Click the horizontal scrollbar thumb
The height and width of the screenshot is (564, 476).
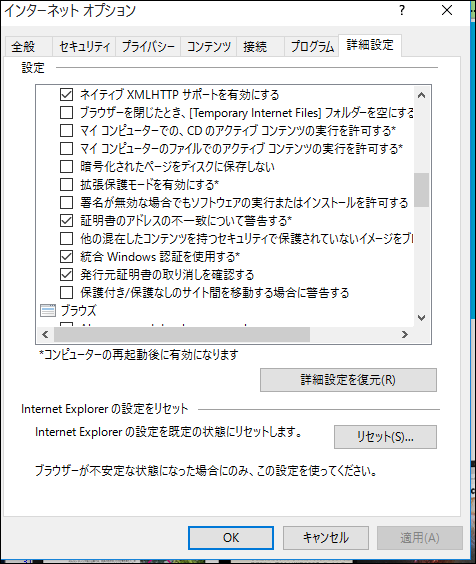(182, 335)
